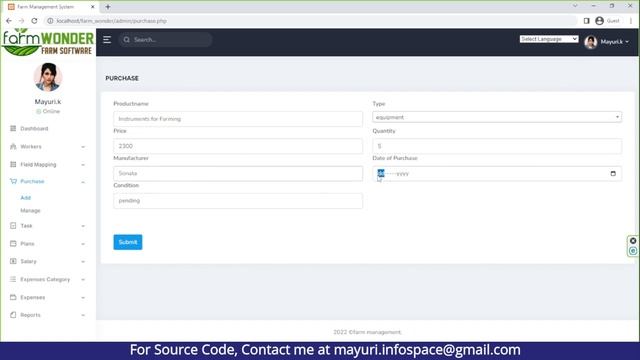Screen dimensions: 640x360
Task: Click the Task sidebar icon
Action: 13,226
